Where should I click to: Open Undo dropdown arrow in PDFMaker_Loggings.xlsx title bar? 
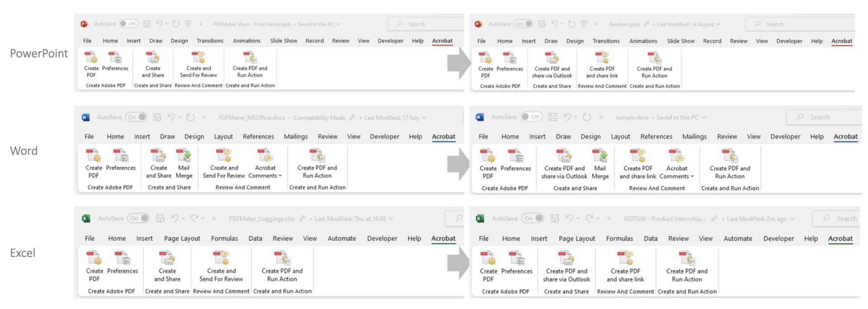pyautogui.click(x=183, y=219)
